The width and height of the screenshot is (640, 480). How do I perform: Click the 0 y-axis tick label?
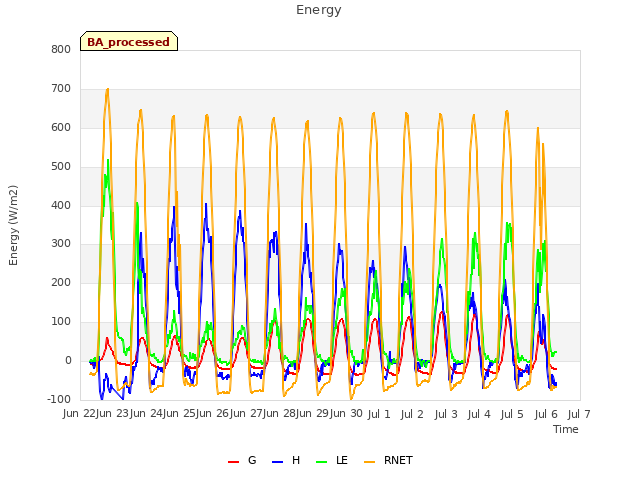(68, 360)
